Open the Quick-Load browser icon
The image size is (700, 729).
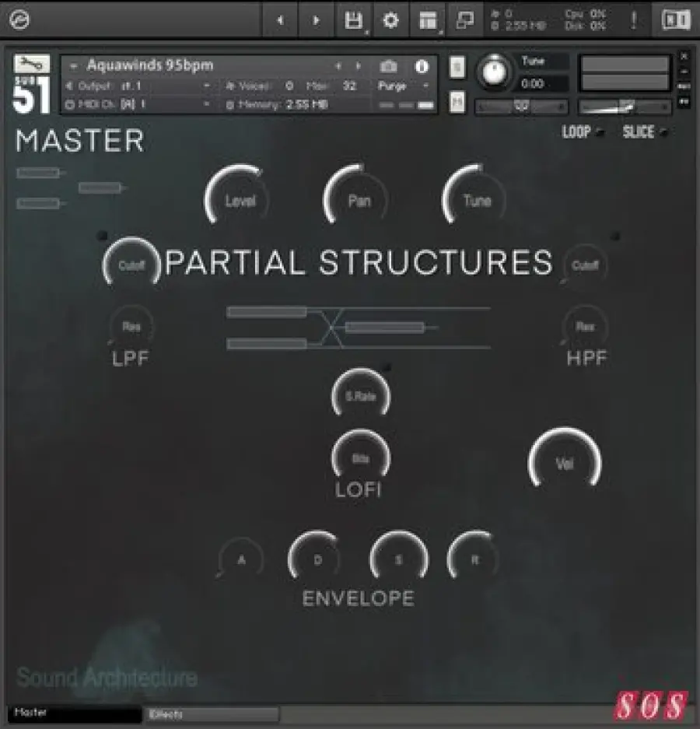pos(464,21)
